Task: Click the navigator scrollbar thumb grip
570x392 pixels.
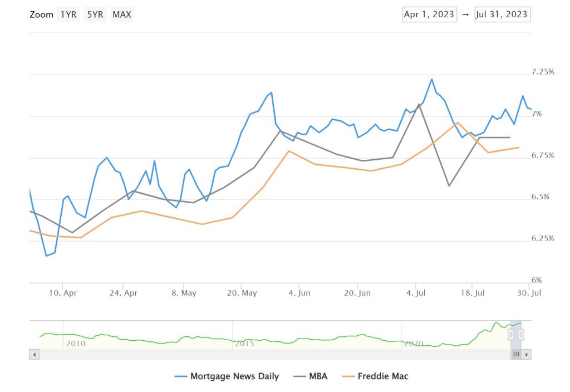Action: [516, 354]
